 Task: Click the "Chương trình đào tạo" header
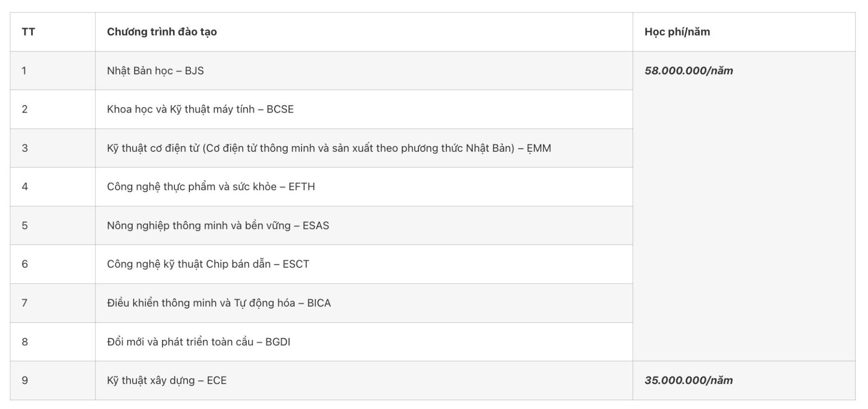click(162, 32)
